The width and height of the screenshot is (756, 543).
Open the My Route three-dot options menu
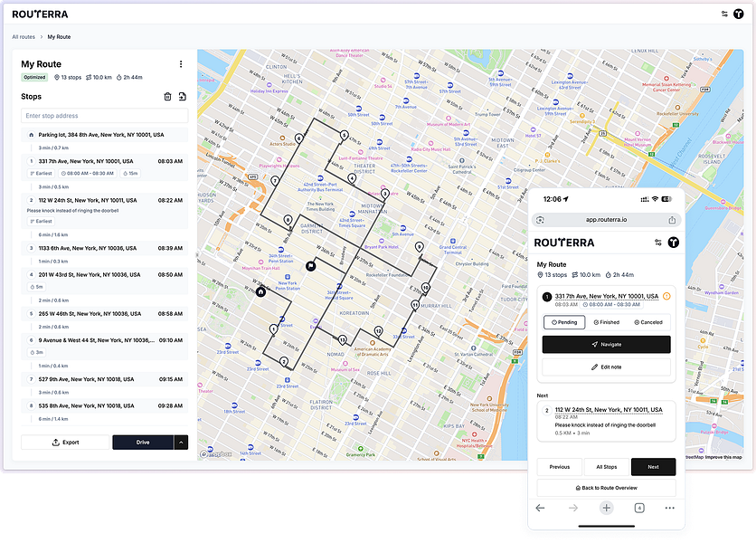181,64
